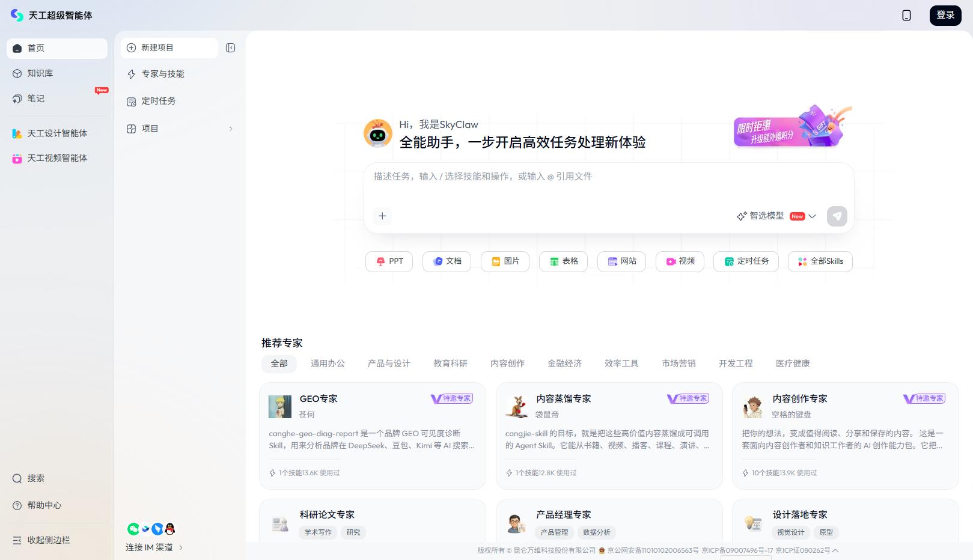The image size is (973, 560).
Task: Click 京ICP备09007496号-17 footer link
Action: point(737,550)
